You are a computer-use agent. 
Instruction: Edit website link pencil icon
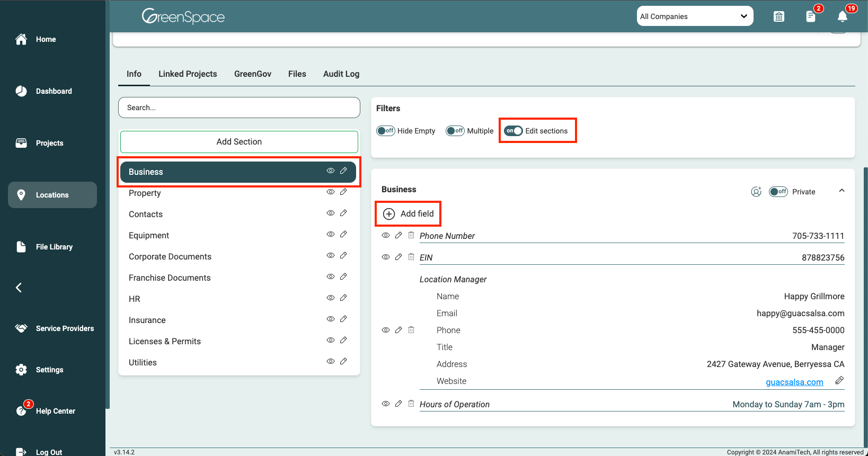click(839, 380)
